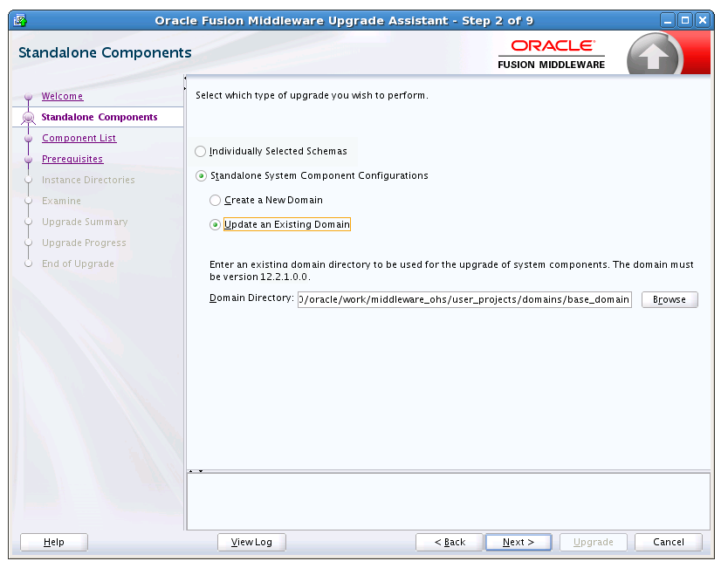
Task: Go to the Welcome step link
Action: [x=62, y=96]
